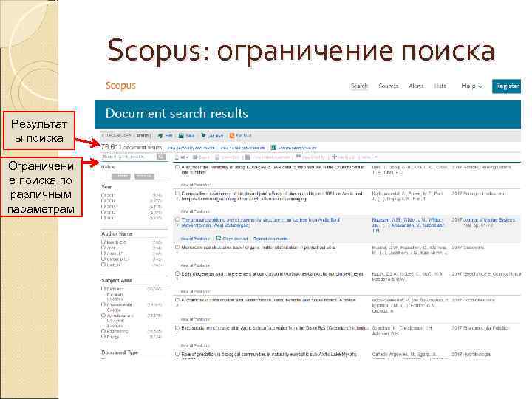This screenshot has height=399, width=532.
Task: Click the Download icon in results toolbar
Action: 217,157
